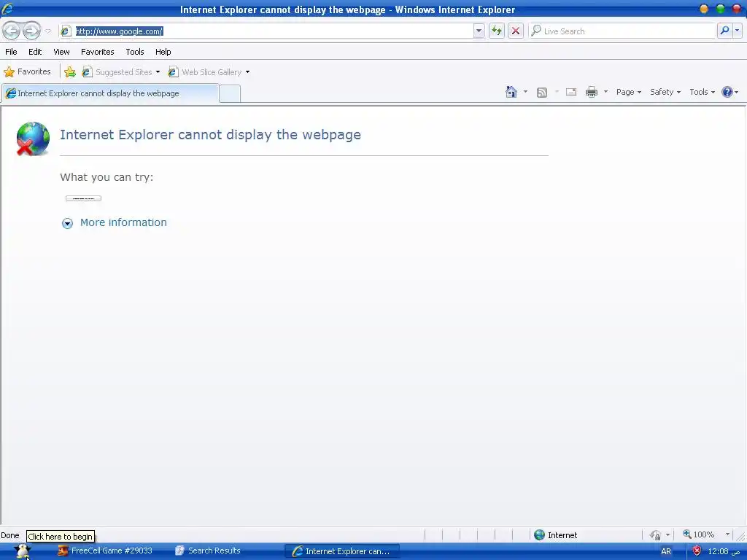Viewport: 747px width, 560px height.
Task: Open the Page command bar menu
Action: tap(628, 92)
